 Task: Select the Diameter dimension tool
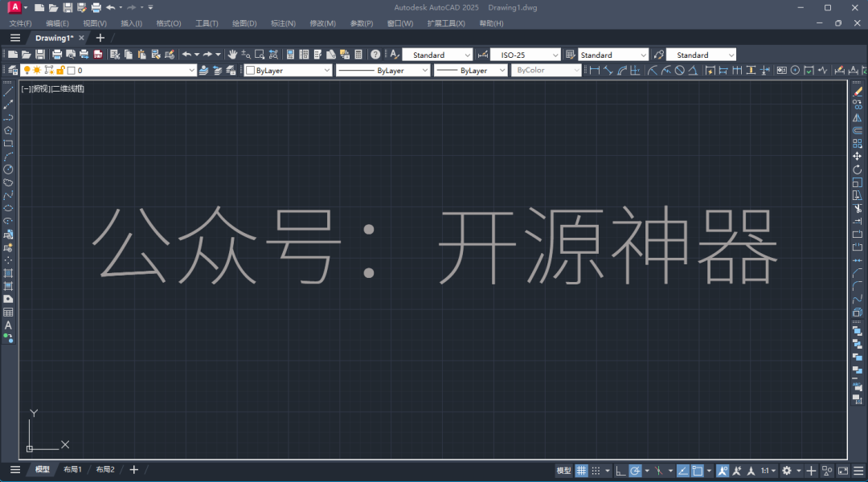pyautogui.click(x=680, y=70)
